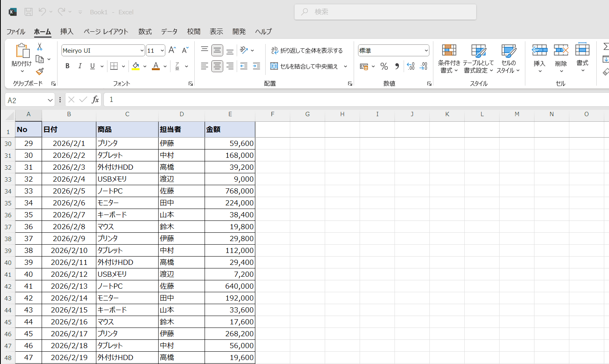Activate the Format Painter brush icon
Image resolution: width=609 pixels, height=364 pixels.
[40, 71]
